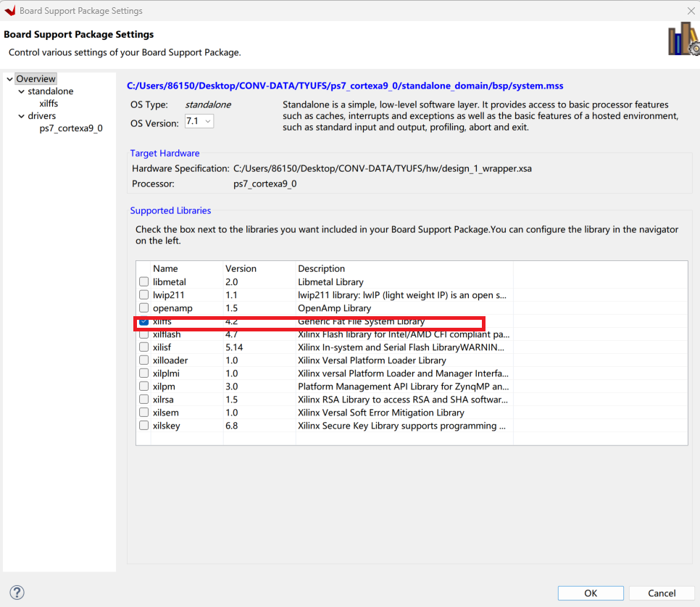Viewport: 700px width, 607px height.
Task: Click version 3.0 of xilpm
Action: point(231,387)
